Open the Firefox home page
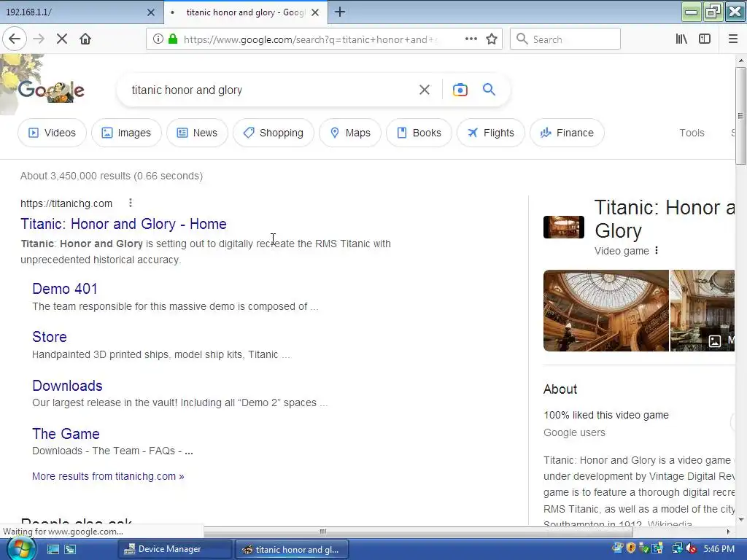Screen dimensions: 747x560 [x=85, y=39]
